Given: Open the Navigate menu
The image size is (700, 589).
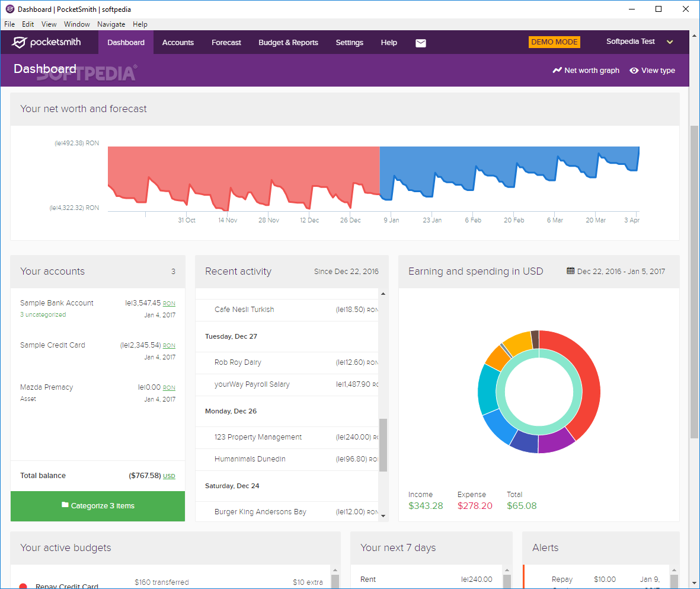Looking at the screenshot, I should tap(111, 24).
